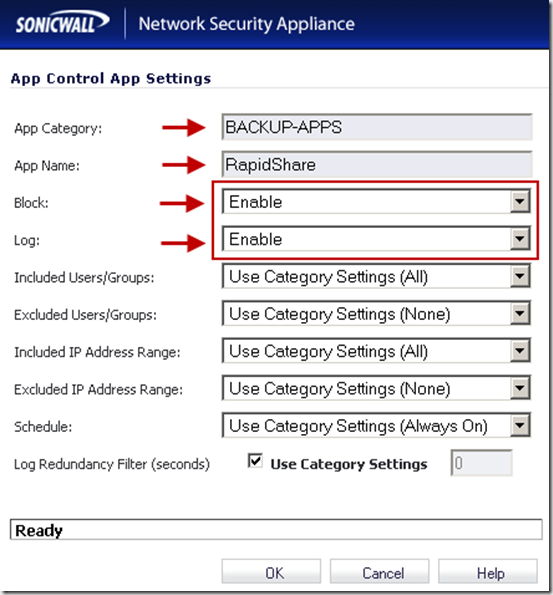This screenshot has width=553, height=595.
Task: Click the App Name field RapidShare
Action: [x=377, y=164]
